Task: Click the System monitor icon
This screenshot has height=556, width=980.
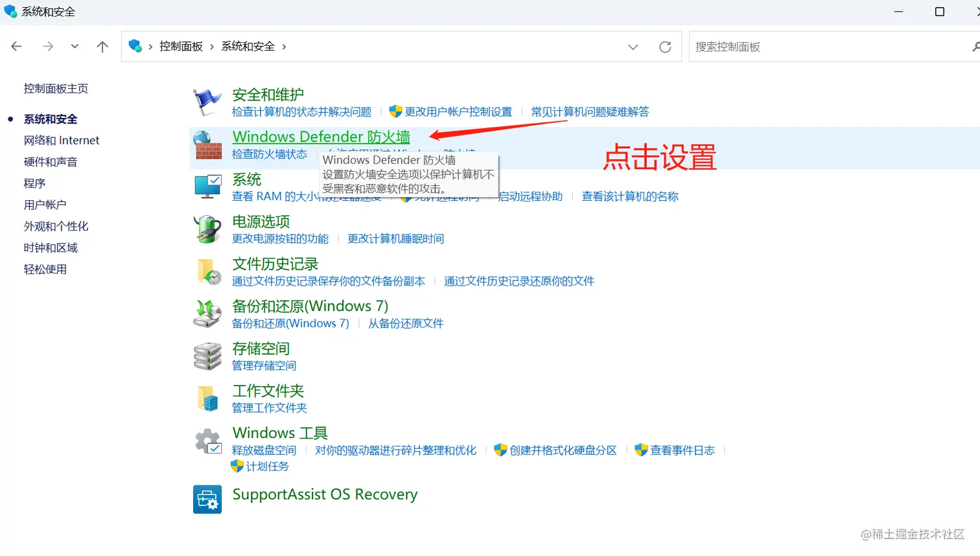Action: click(208, 187)
